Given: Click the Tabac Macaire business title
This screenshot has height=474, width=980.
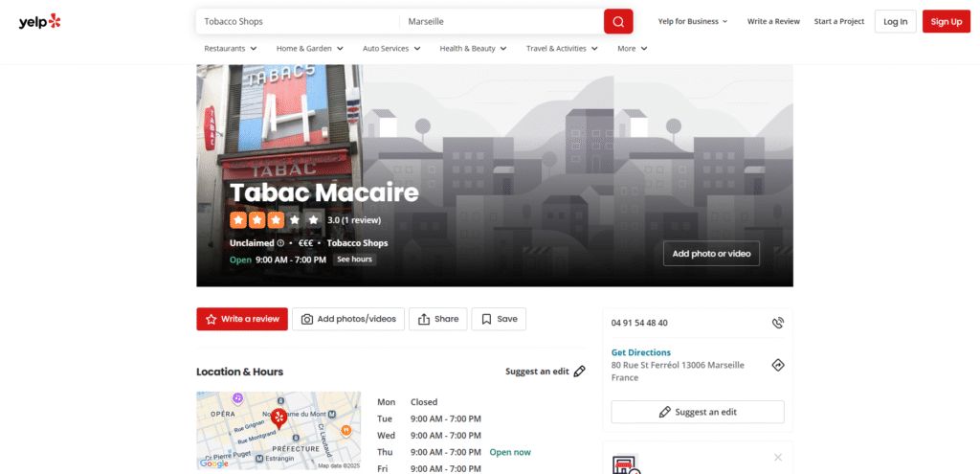Looking at the screenshot, I should click(x=323, y=192).
